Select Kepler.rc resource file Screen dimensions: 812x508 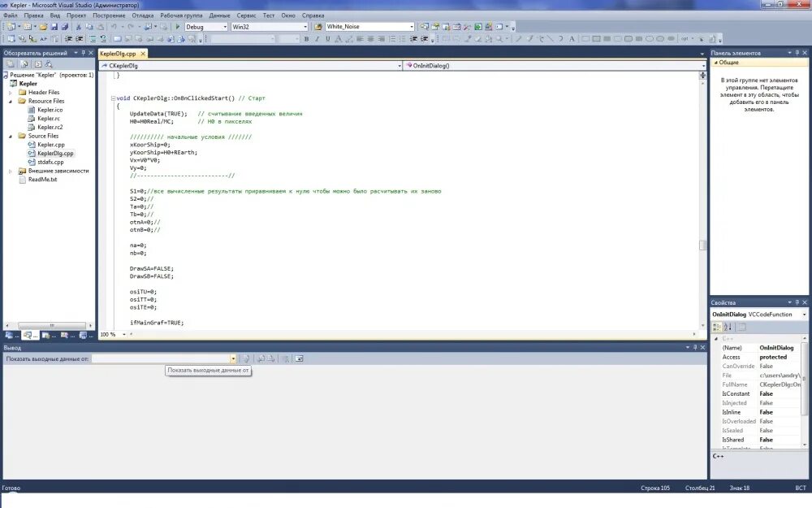point(48,118)
